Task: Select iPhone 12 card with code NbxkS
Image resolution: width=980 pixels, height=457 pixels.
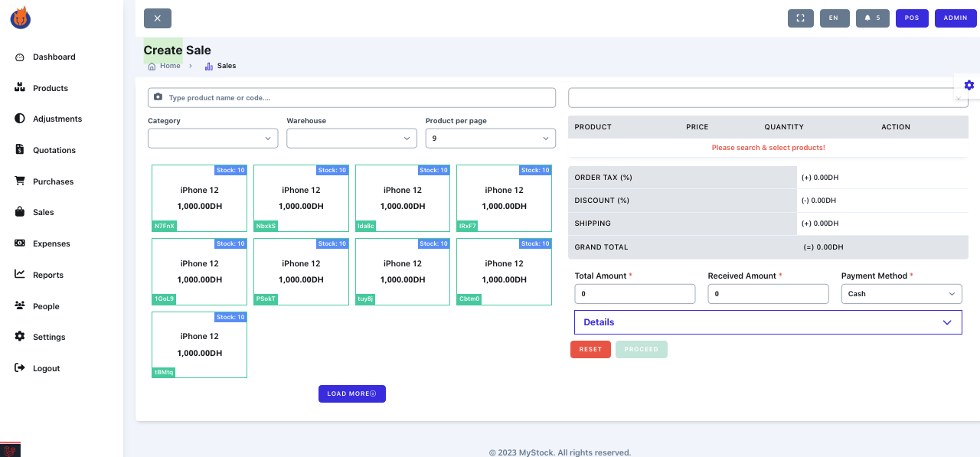Action: coord(301,198)
